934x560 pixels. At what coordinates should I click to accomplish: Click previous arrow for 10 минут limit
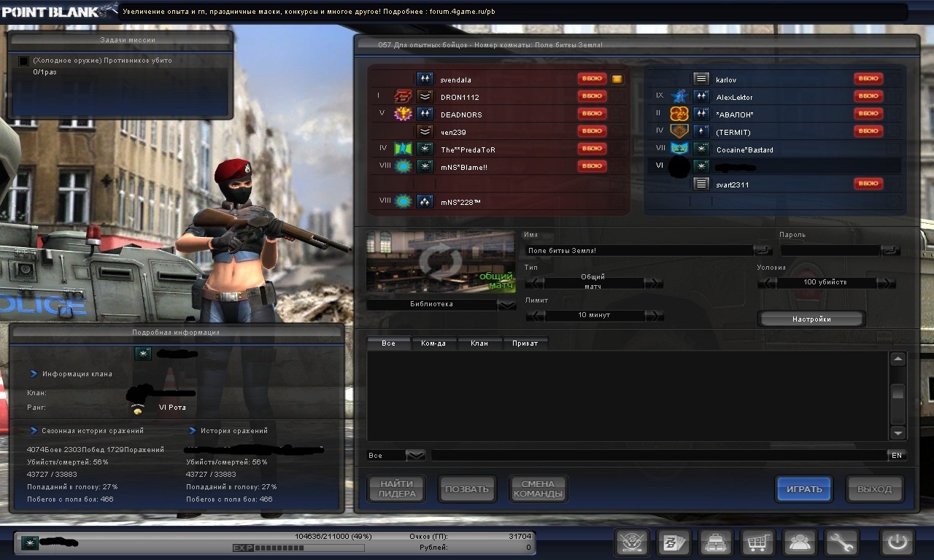pos(535,316)
